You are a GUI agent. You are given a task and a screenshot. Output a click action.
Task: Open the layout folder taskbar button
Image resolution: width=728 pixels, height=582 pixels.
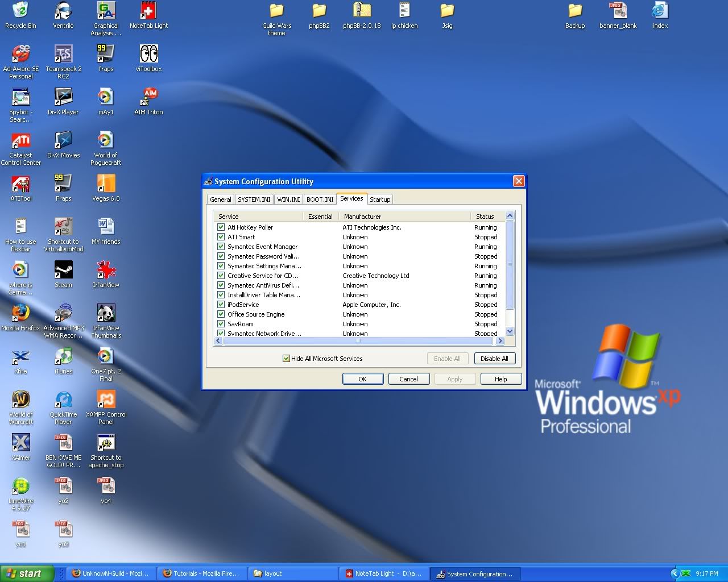point(293,574)
